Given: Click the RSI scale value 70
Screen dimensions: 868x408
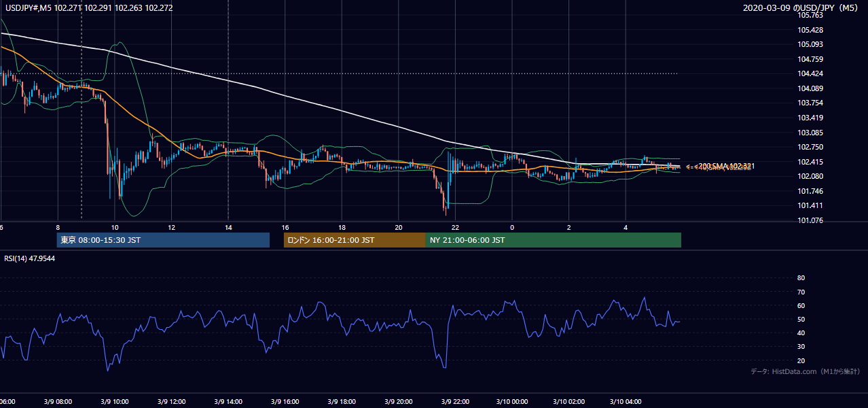Looking at the screenshot, I should pyautogui.click(x=801, y=292).
